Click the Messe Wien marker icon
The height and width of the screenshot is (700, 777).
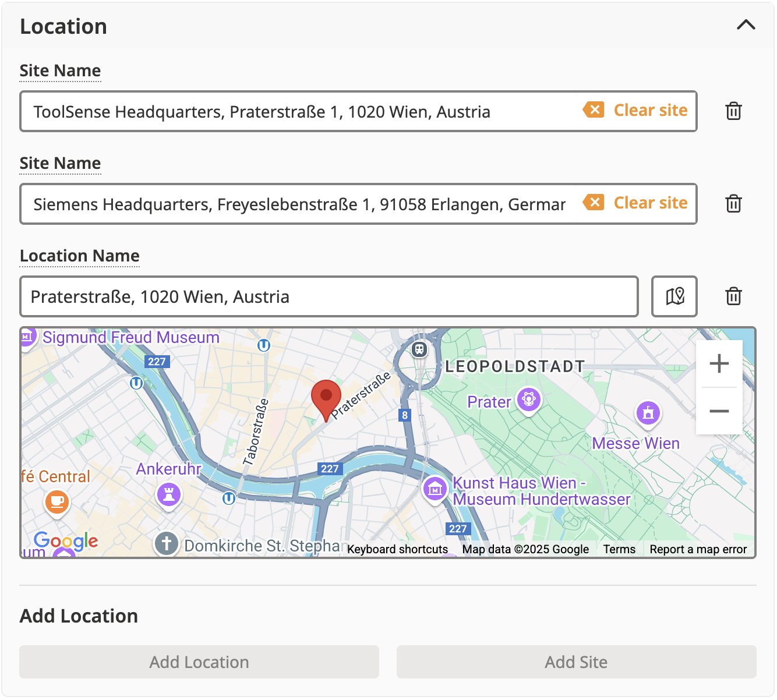coord(648,413)
